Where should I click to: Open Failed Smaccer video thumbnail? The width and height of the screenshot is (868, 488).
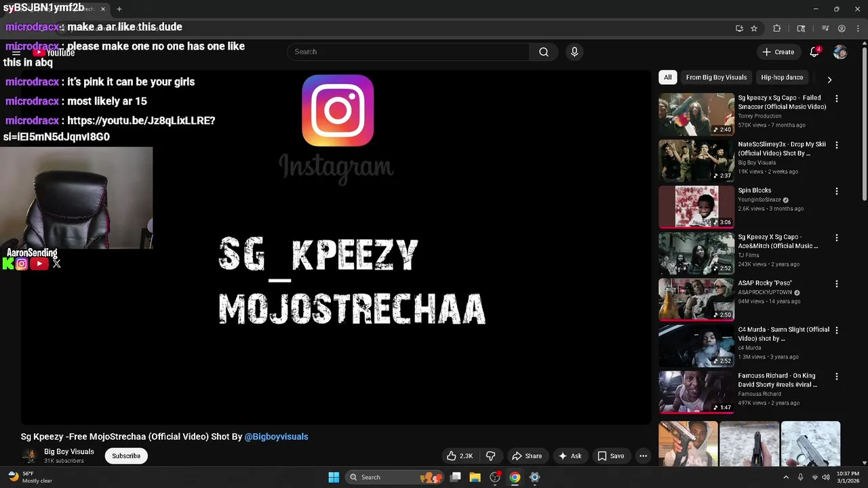point(696,114)
